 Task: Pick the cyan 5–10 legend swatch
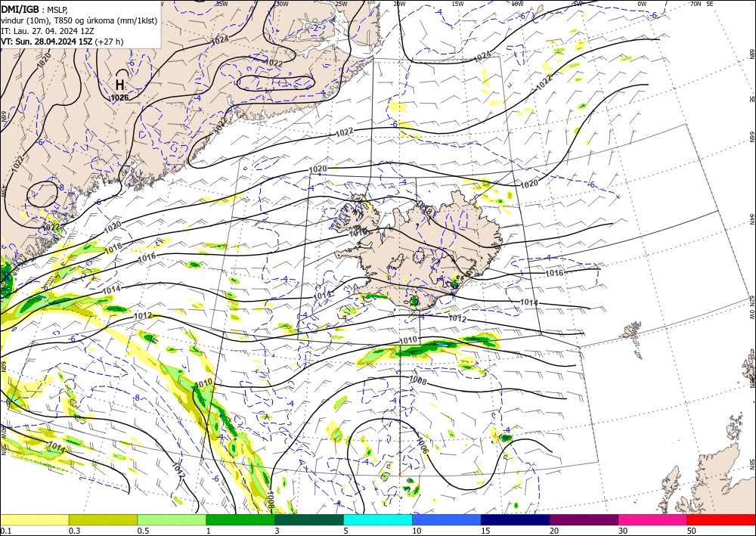378,519
